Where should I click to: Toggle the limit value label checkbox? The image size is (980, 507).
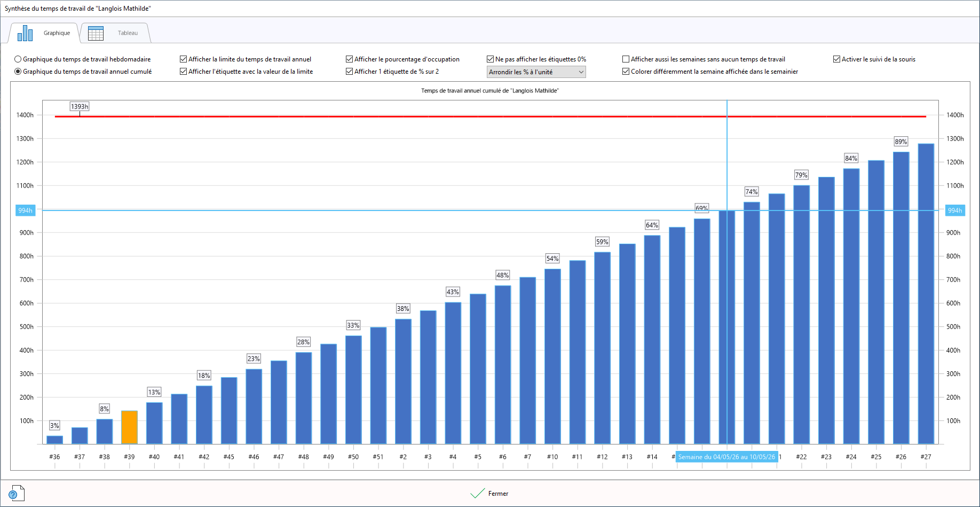[x=184, y=72]
